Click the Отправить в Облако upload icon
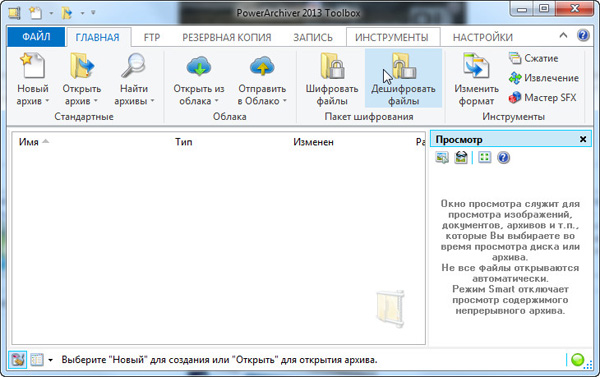The image size is (600, 377). point(262,66)
